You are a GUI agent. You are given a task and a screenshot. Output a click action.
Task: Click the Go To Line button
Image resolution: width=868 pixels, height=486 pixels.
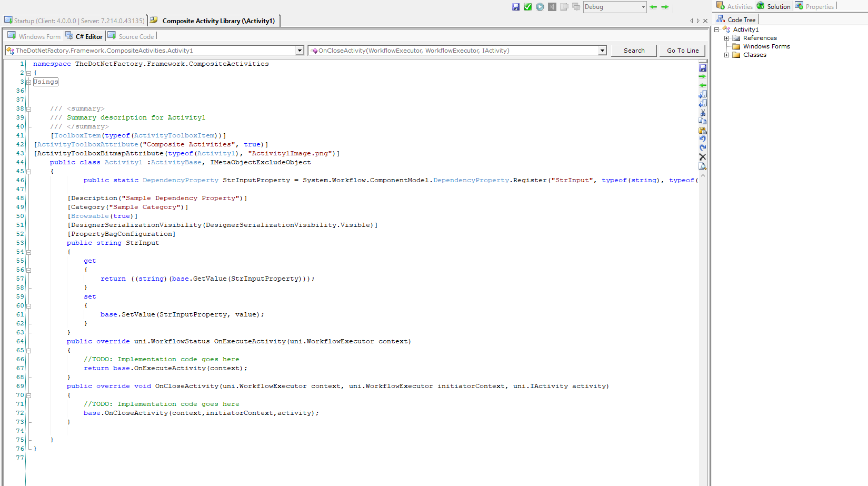point(682,51)
